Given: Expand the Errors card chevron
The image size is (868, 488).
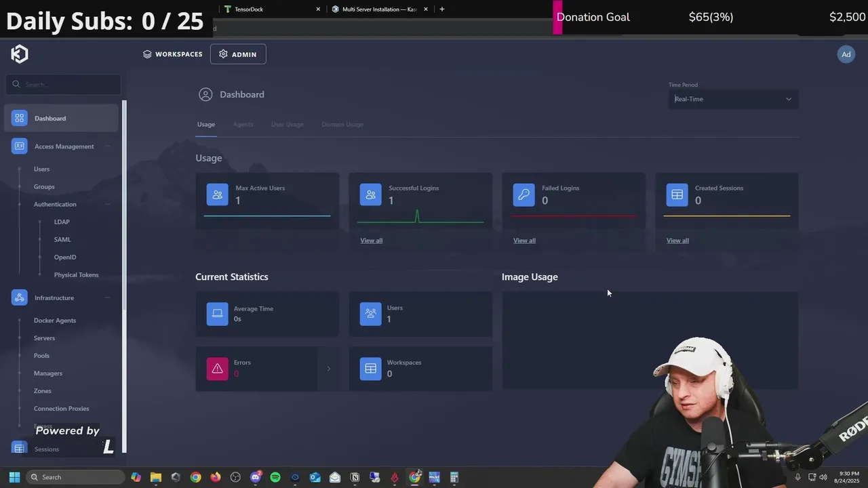Looking at the screenshot, I should tap(328, 369).
